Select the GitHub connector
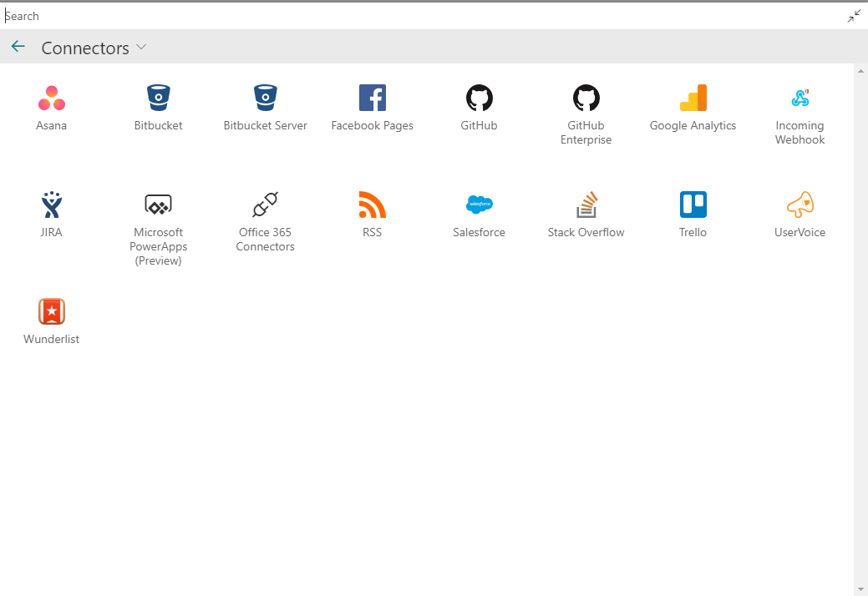868x596 pixels. [480, 98]
